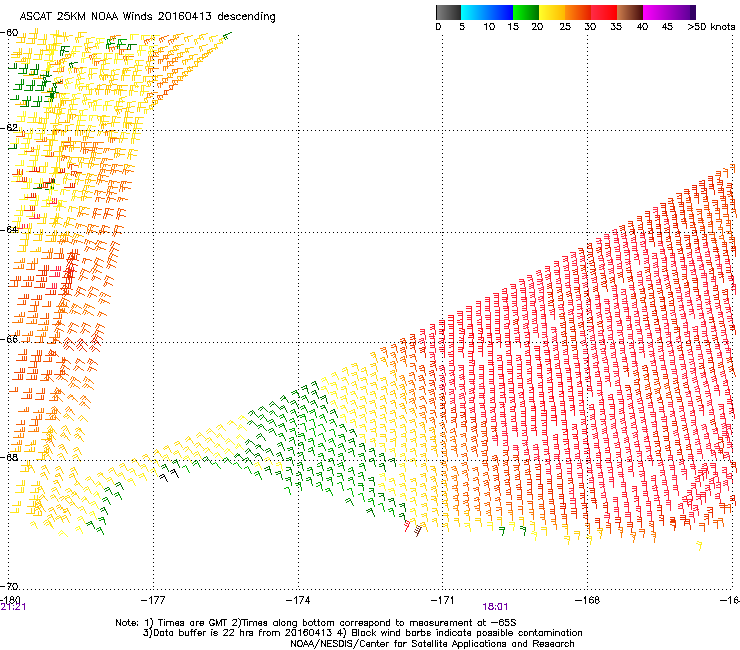Click the legend value 20
The height and width of the screenshot is (650, 740).
point(537,27)
